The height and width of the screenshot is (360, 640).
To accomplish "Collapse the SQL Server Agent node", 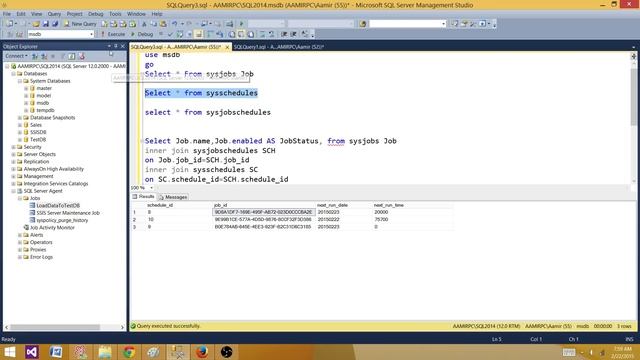I will click(x=13, y=191).
